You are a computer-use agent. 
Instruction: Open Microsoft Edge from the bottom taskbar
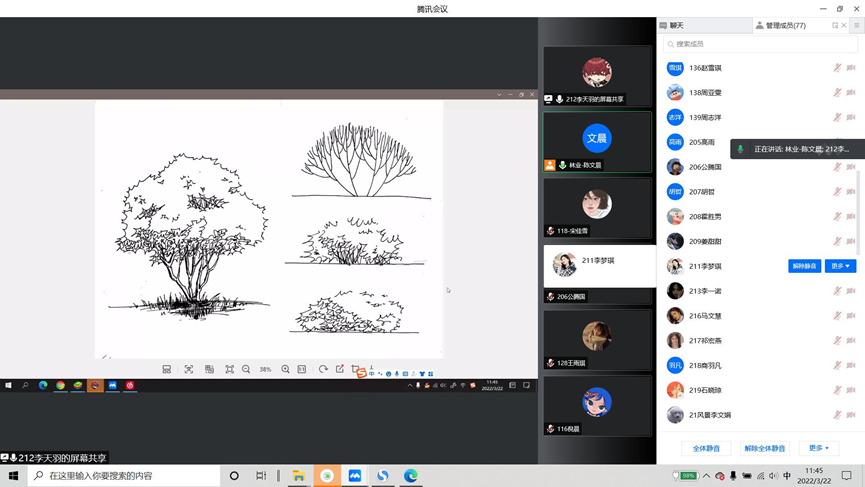coord(411,476)
